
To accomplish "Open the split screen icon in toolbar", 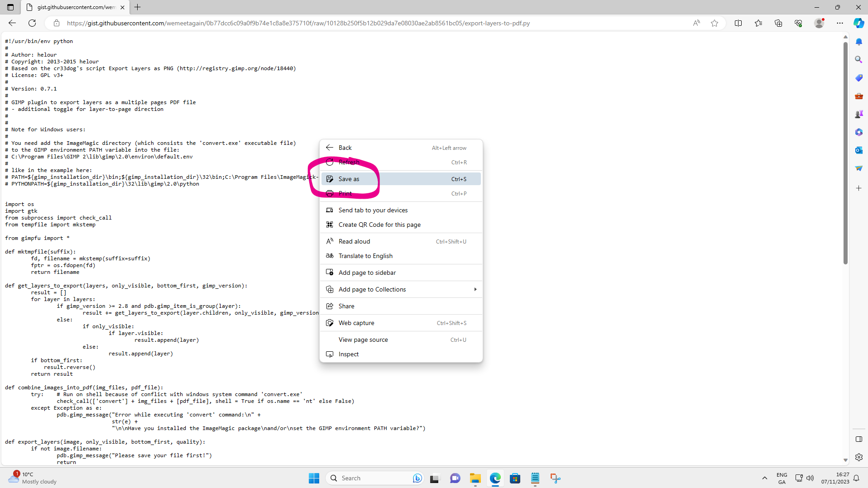I will (x=739, y=23).
